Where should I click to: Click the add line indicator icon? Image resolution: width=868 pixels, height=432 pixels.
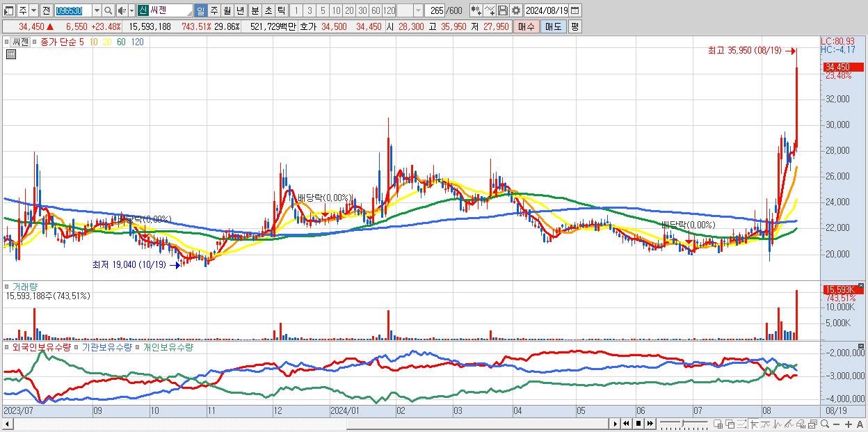tap(490, 10)
